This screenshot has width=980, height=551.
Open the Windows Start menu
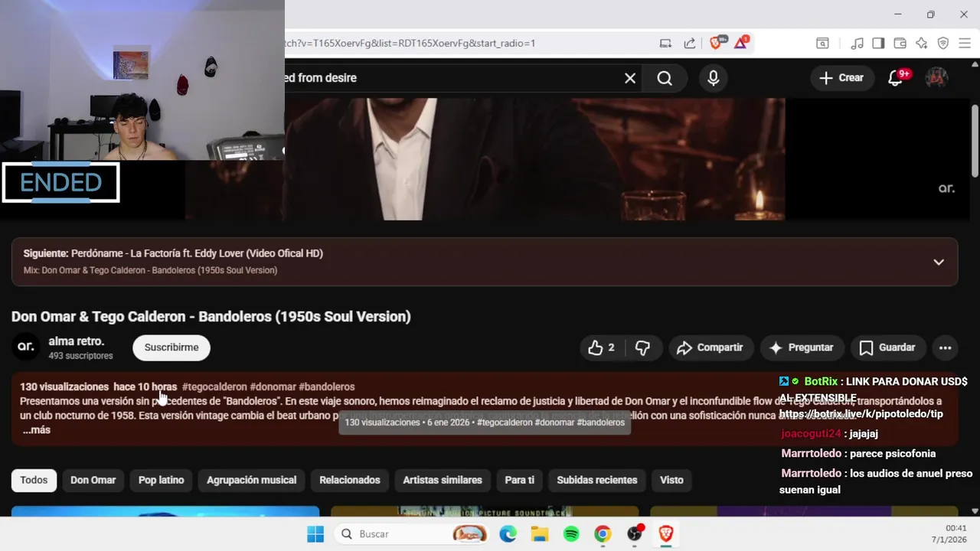coord(315,534)
